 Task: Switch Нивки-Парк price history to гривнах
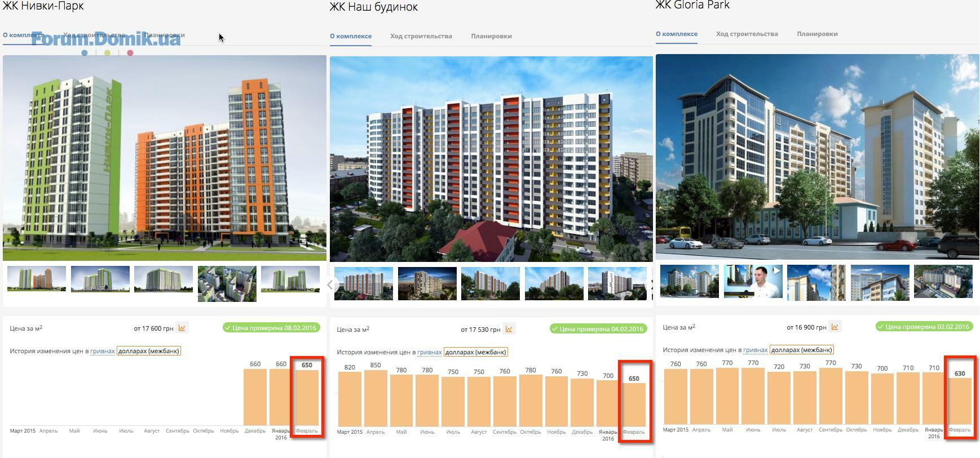point(103,351)
